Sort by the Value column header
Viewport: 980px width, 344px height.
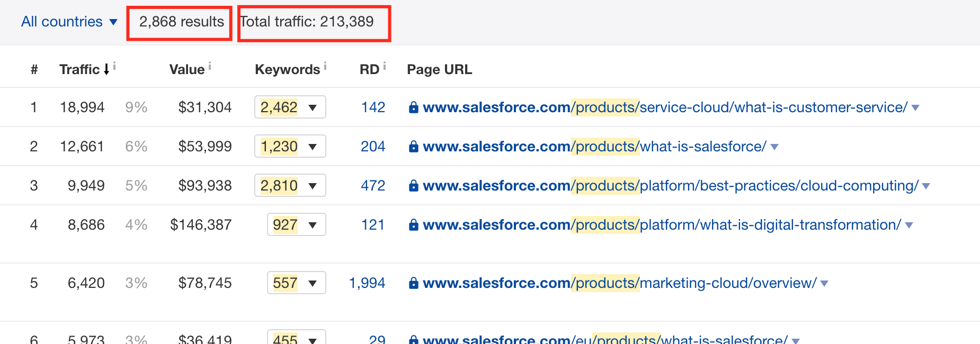click(187, 69)
